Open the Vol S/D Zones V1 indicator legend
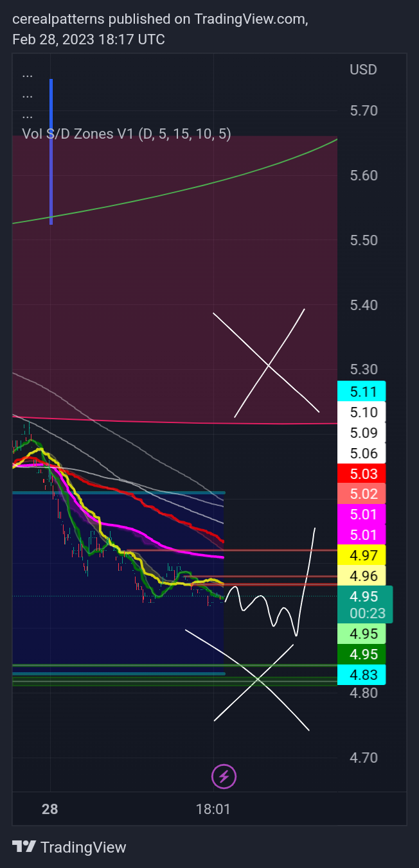The height and width of the screenshot is (868, 419). coord(127,134)
